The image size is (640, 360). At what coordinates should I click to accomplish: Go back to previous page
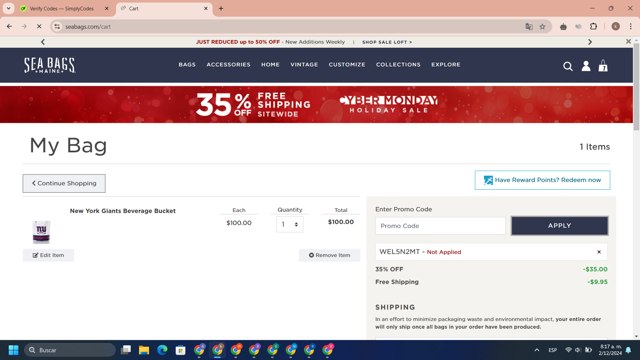pyautogui.click(x=9, y=27)
